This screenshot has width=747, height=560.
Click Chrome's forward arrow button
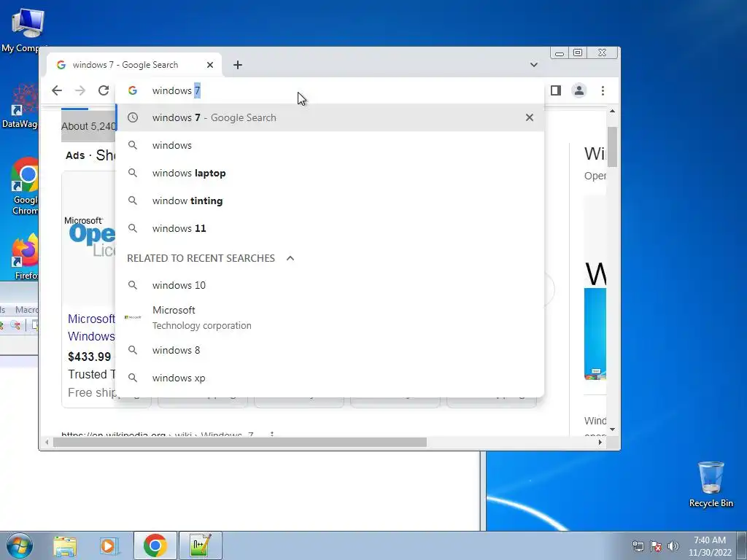pyautogui.click(x=80, y=90)
